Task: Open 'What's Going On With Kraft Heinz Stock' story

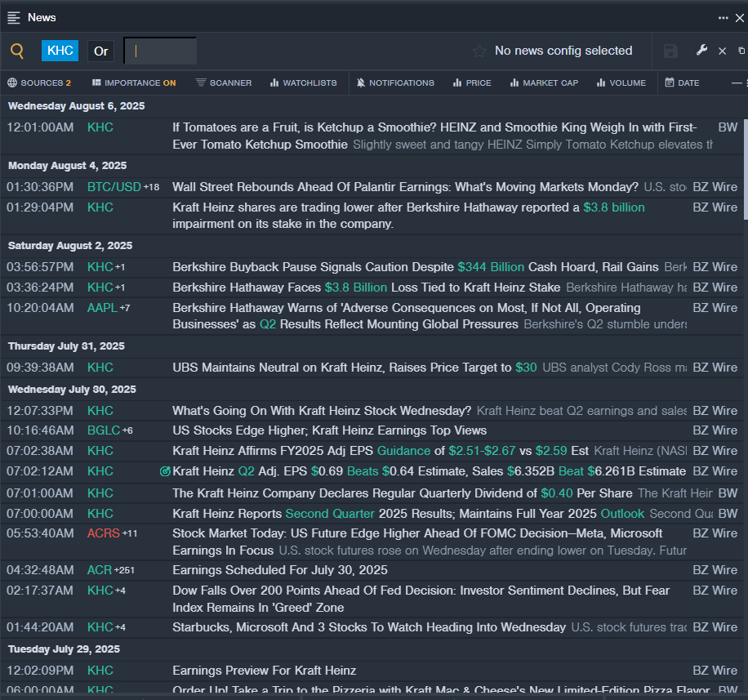Action: pos(322,411)
